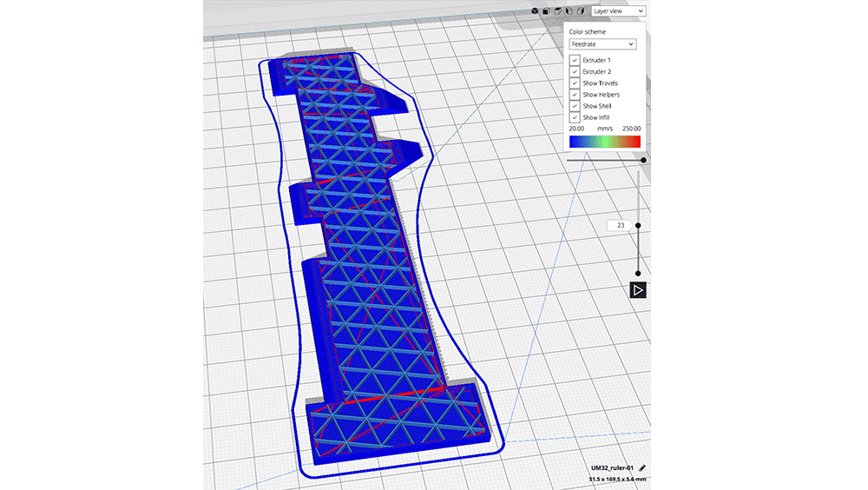This screenshot has width=868, height=490.
Task: Hide helpers via Show Helpers checkbox
Action: pyautogui.click(x=575, y=94)
